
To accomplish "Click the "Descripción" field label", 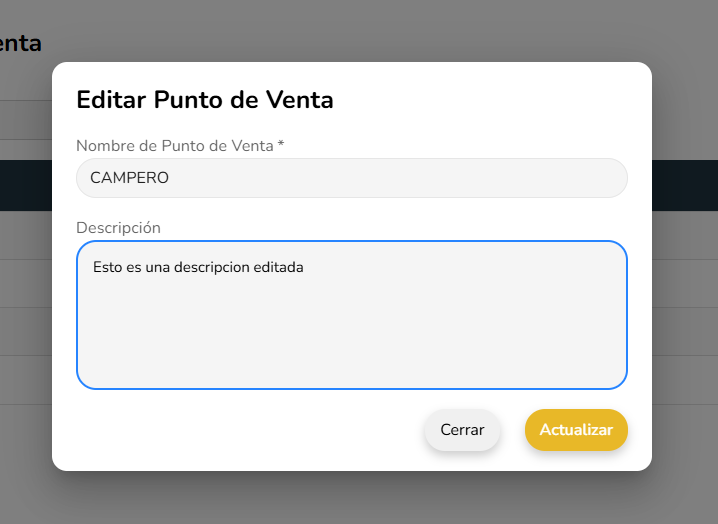I will click(x=118, y=228).
